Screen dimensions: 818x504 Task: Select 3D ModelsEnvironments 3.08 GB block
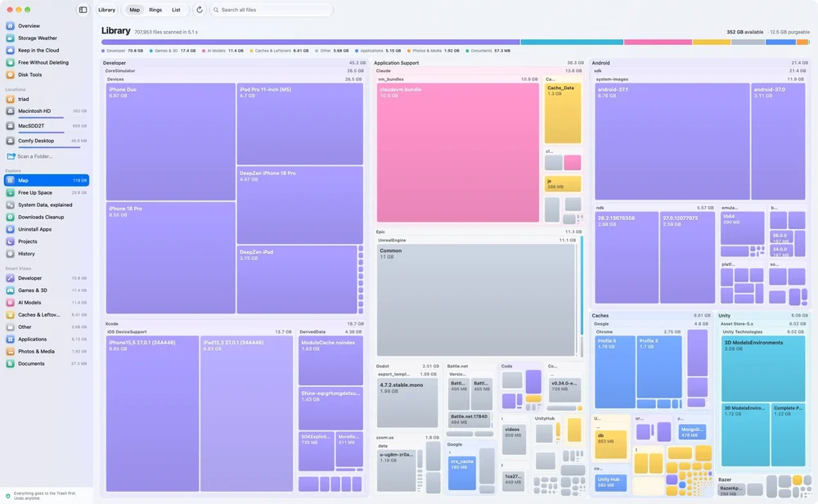pos(763,369)
